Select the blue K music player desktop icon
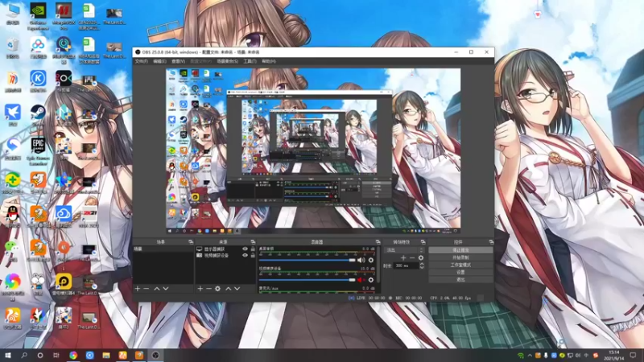The image size is (644, 362). (38, 80)
